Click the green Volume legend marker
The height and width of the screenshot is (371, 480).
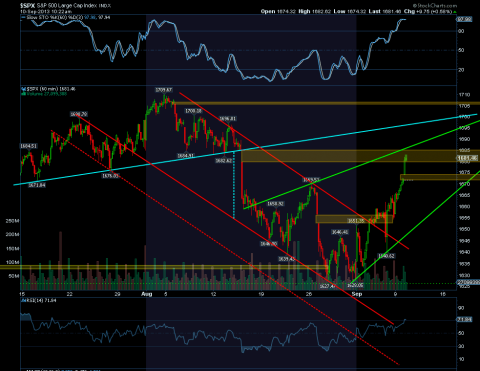pyautogui.click(x=23, y=94)
